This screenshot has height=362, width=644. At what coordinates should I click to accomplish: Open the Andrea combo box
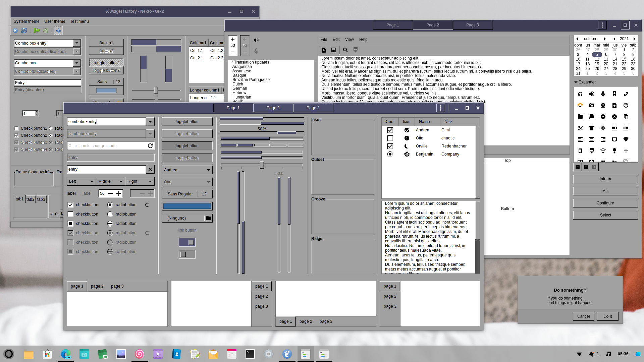coord(187,170)
